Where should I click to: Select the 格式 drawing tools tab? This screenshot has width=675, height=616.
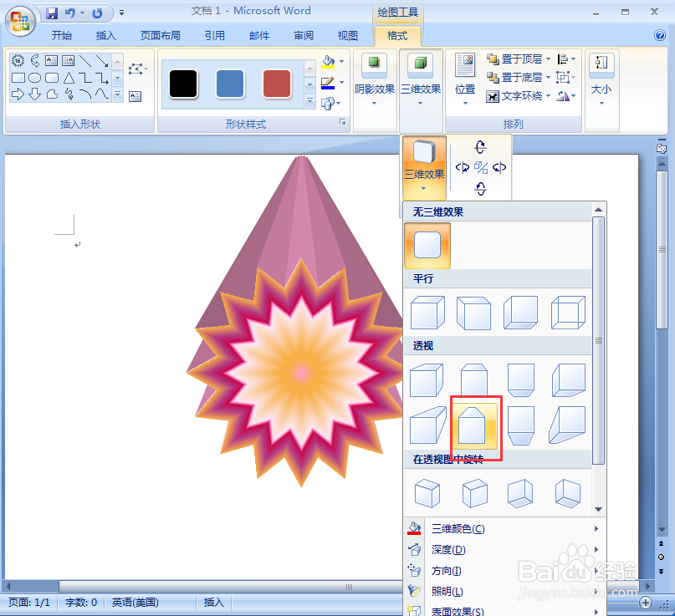397,36
